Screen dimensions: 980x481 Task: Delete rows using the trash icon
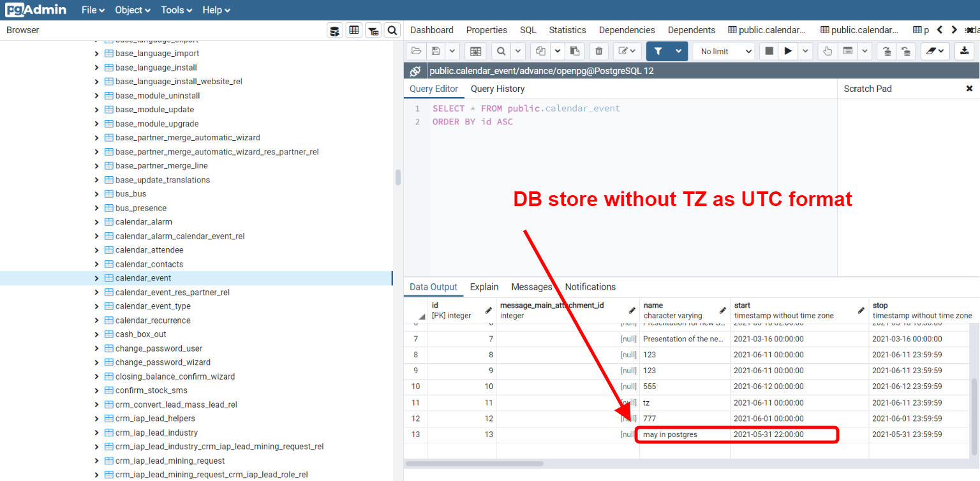click(598, 51)
